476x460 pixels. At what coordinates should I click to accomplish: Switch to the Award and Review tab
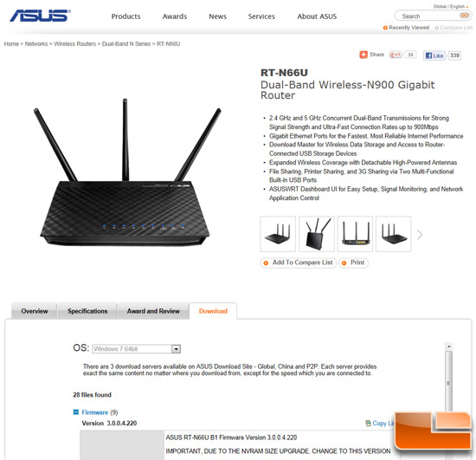click(153, 311)
